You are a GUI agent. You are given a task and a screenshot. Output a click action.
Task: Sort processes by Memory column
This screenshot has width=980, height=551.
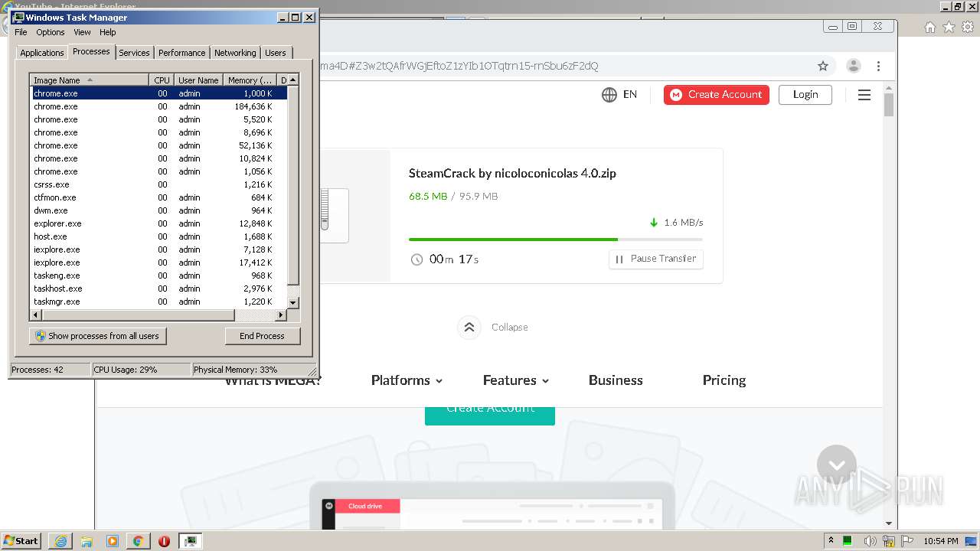tap(250, 80)
